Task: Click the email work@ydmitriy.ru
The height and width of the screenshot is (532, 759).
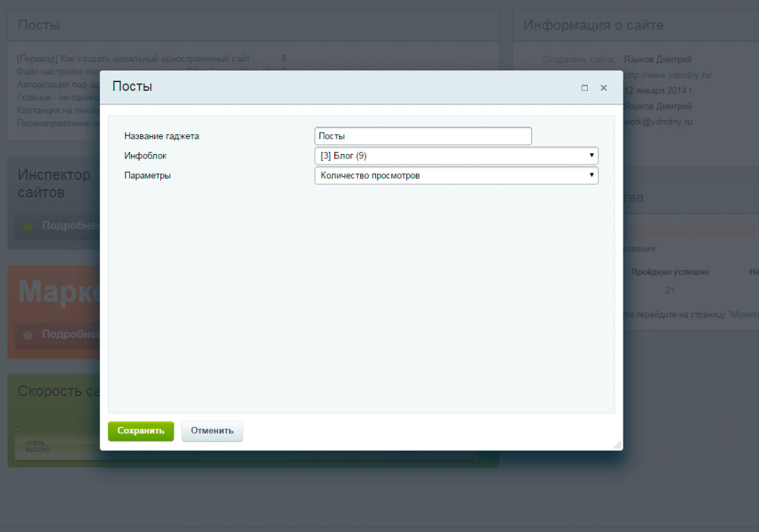Action: (x=658, y=122)
